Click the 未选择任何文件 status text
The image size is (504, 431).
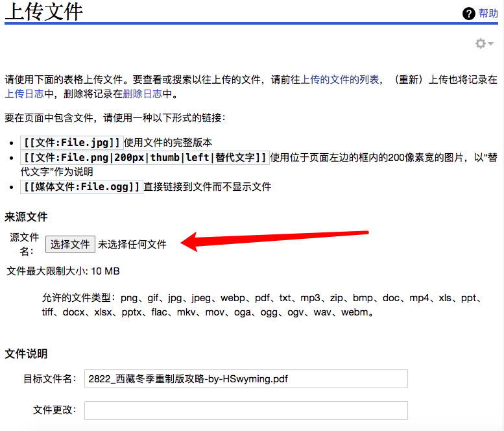[x=132, y=245]
